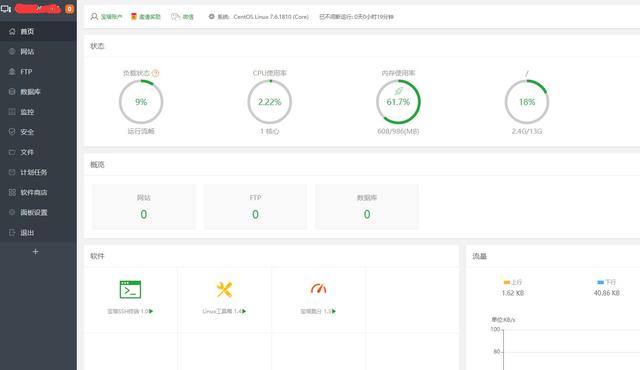Click the 运行流畅 load status text
Image resolution: width=640 pixels, height=370 pixels.
(x=141, y=131)
